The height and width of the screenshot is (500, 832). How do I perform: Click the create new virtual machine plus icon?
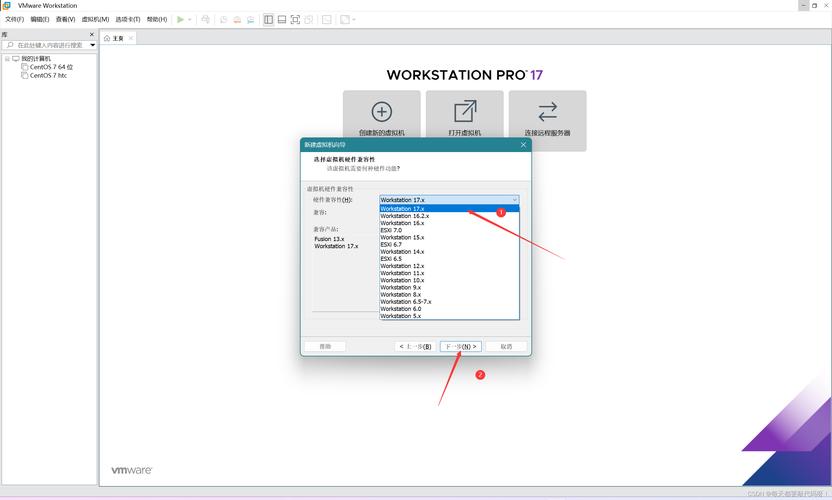[382, 112]
